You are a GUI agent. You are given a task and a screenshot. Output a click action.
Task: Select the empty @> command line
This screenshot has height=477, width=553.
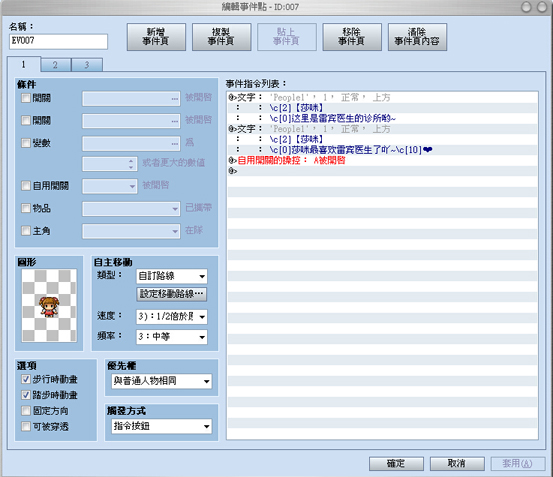pos(383,171)
